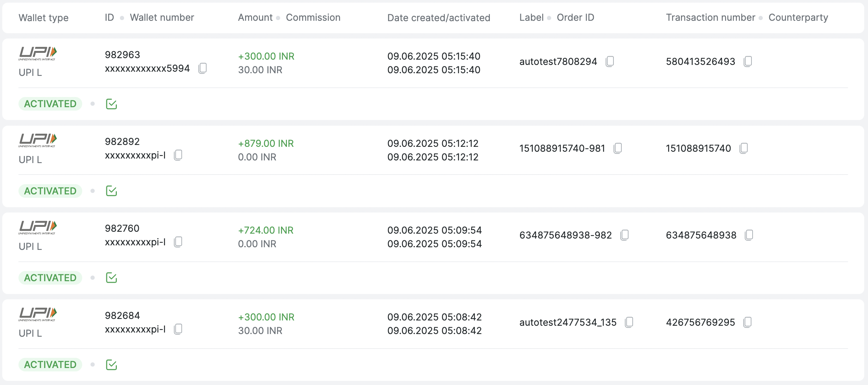Copy order label 634875648938-982
Image resolution: width=868 pixels, height=385 pixels.
[624, 235]
